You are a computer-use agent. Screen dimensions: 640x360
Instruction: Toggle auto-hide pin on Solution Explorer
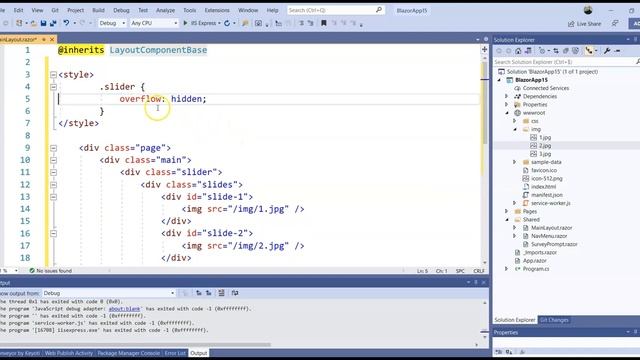[636, 40]
